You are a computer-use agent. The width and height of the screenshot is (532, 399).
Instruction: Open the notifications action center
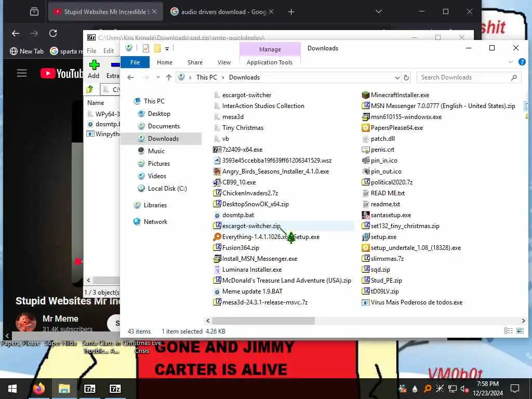pos(515,389)
